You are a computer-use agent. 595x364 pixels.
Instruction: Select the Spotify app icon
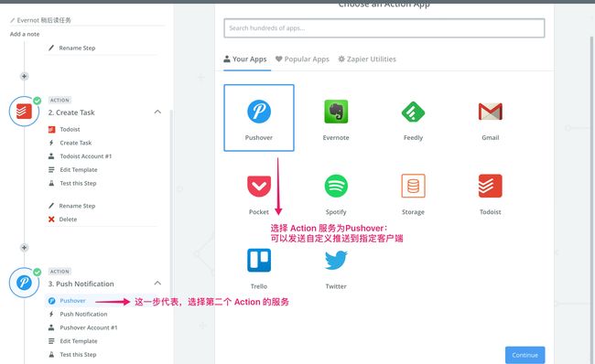click(336, 186)
